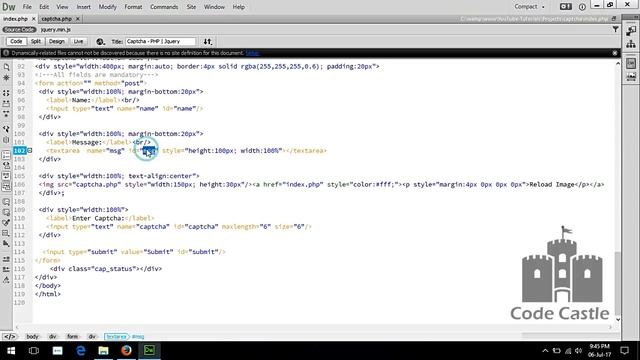
Task: Open the Compact workspace dropdown
Action: click(529, 7)
